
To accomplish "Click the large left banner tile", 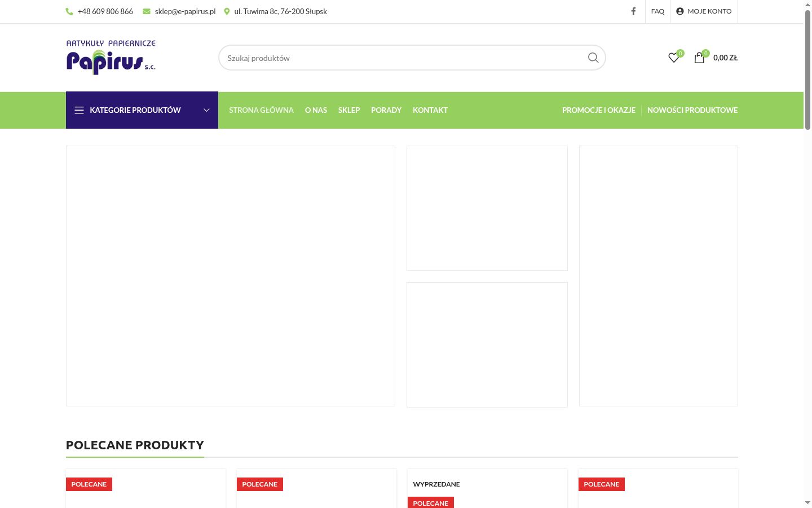I will pyautogui.click(x=231, y=276).
